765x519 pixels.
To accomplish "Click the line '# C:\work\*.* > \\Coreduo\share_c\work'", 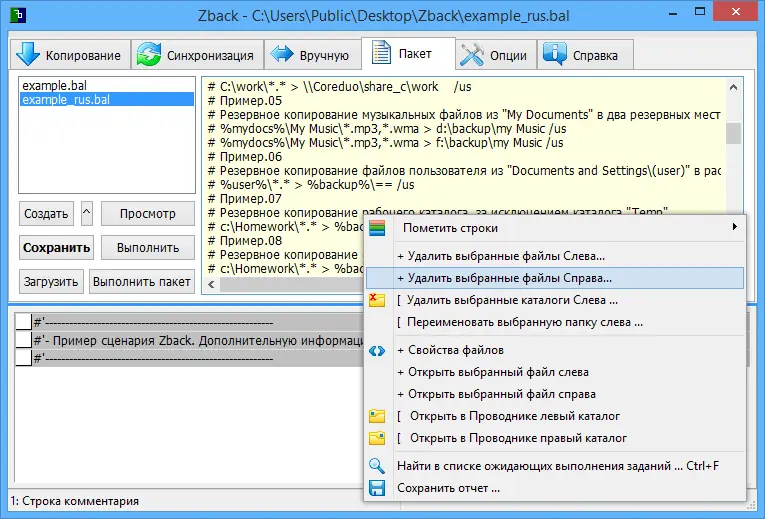I will point(340,87).
